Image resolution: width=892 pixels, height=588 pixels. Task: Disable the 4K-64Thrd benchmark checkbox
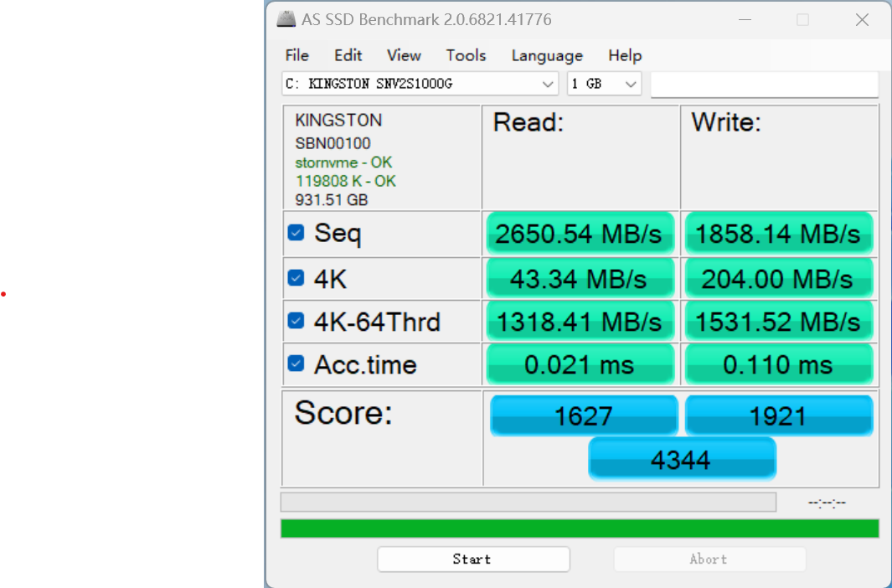coord(296,320)
